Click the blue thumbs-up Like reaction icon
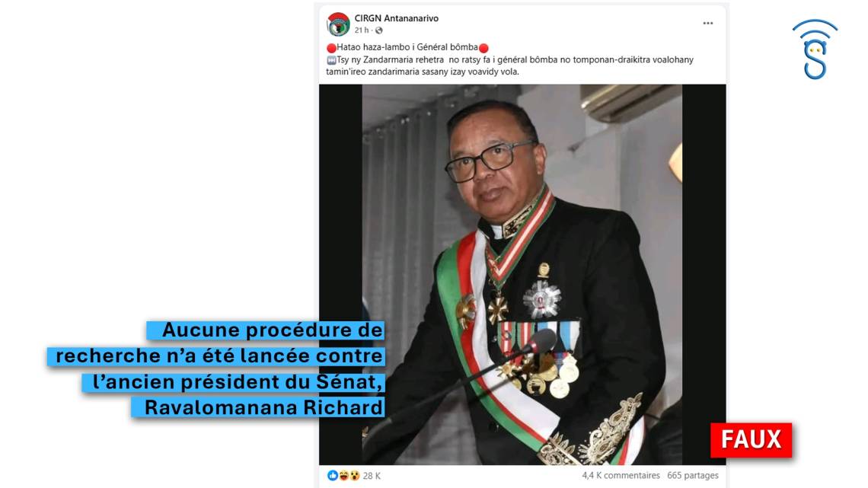This screenshot has height=488, width=868. point(332,475)
